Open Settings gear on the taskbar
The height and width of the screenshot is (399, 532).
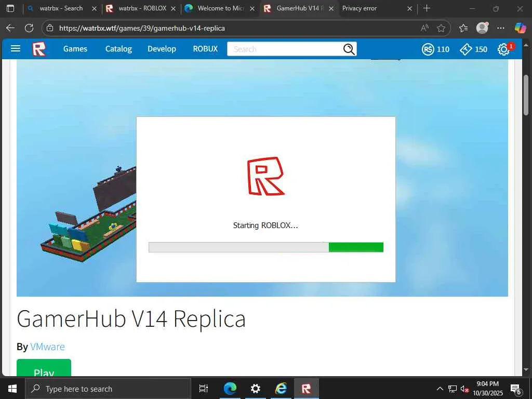(x=255, y=389)
